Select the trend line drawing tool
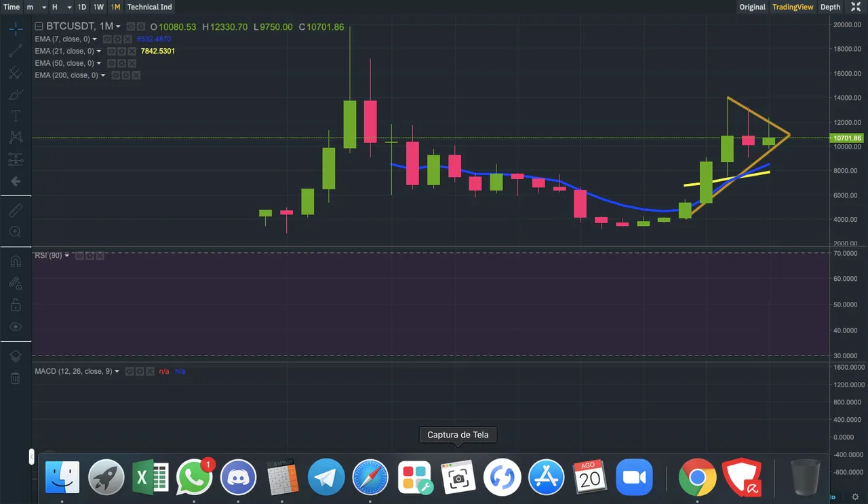868x504 pixels. 16,51
